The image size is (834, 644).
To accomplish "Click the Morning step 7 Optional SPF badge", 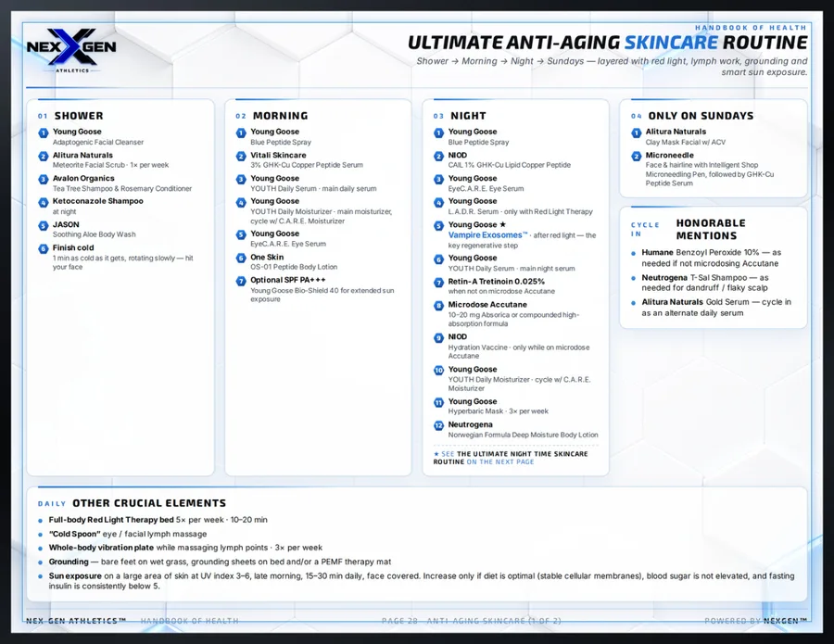I will [241, 281].
